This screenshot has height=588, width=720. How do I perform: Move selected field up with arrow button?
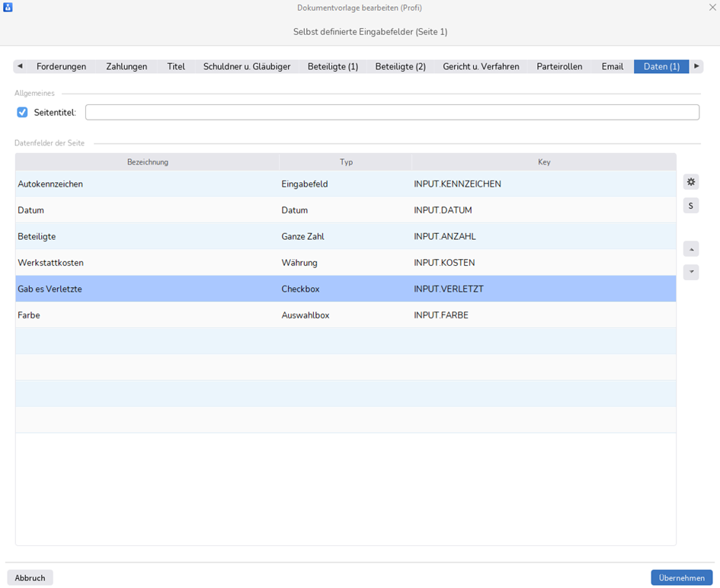click(x=690, y=249)
